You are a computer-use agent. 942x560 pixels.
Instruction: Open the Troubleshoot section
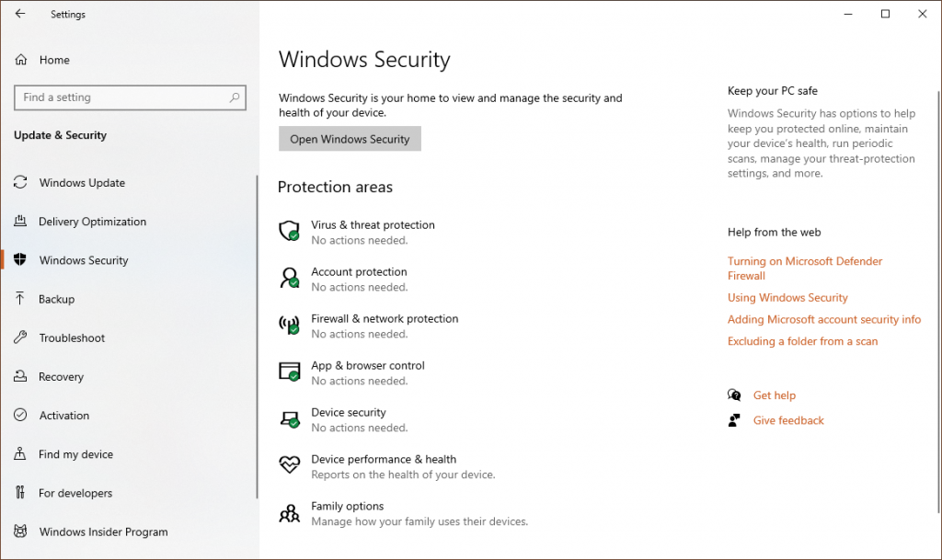[72, 337]
